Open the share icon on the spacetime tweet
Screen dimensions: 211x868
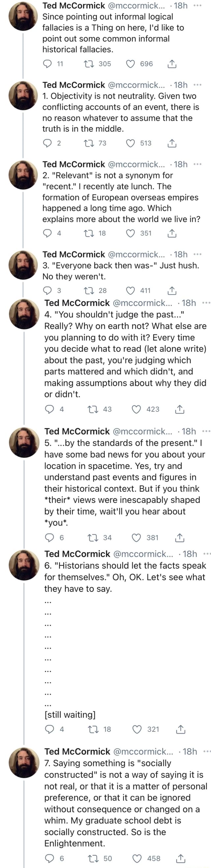180,538
